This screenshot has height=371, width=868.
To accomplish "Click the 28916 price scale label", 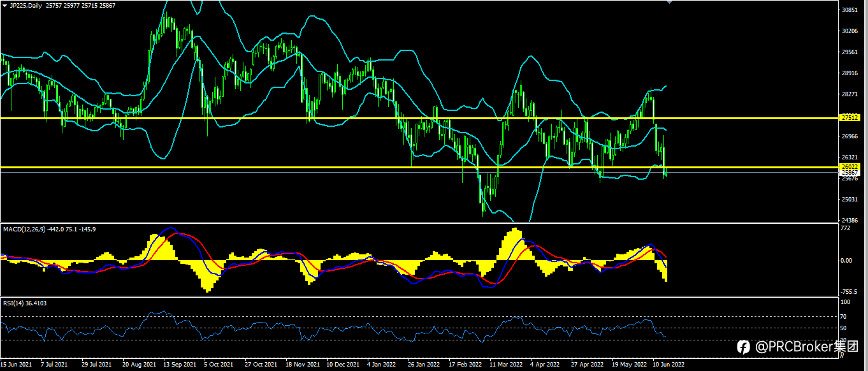I will click(850, 73).
